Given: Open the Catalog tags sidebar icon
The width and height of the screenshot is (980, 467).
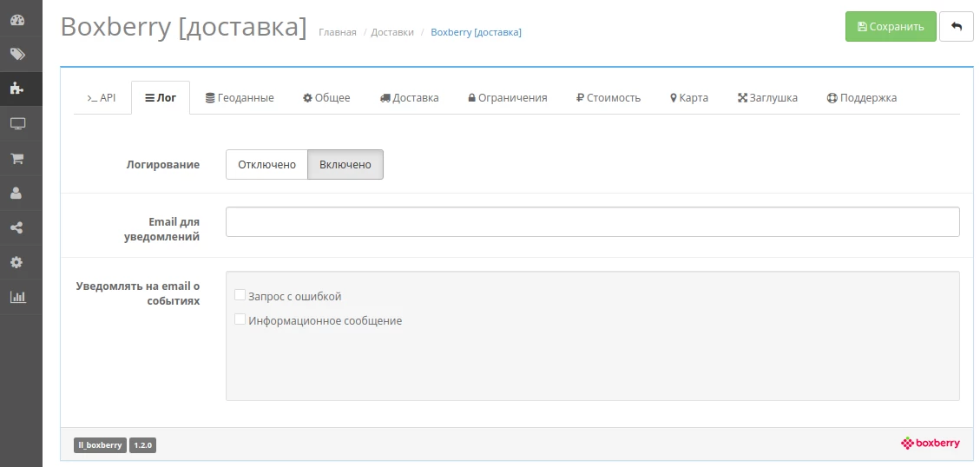Looking at the screenshot, I should click(x=17, y=55).
